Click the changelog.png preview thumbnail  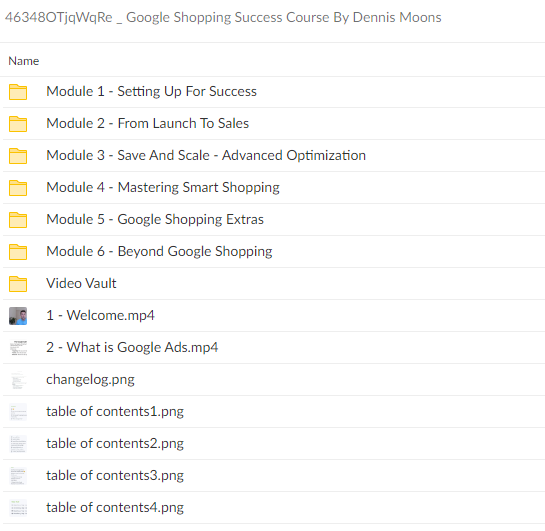[18, 380]
